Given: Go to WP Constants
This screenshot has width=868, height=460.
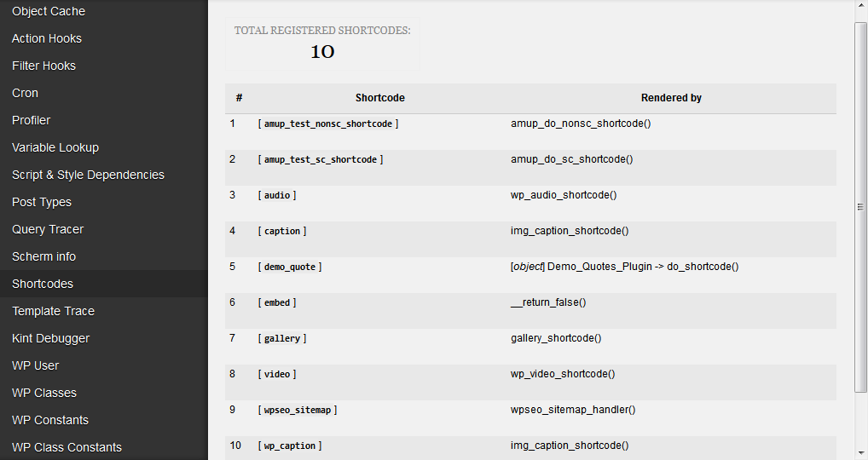Looking at the screenshot, I should tap(50, 420).
